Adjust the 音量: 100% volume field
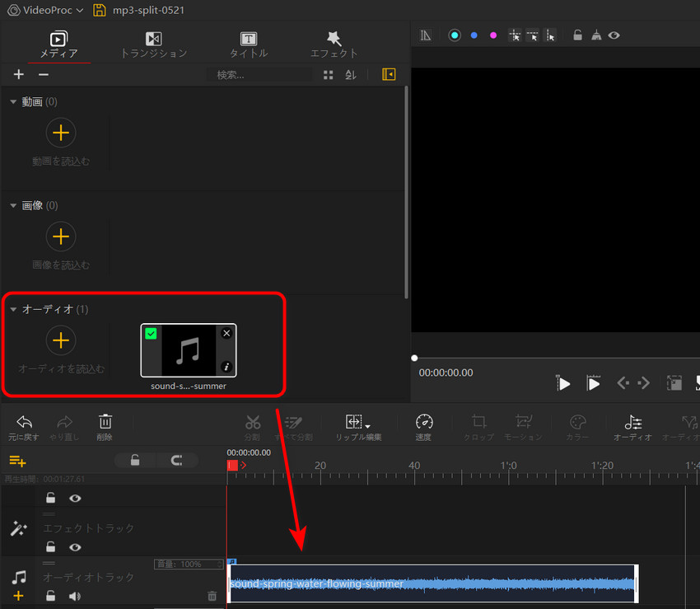This screenshot has height=609, width=700. (189, 564)
